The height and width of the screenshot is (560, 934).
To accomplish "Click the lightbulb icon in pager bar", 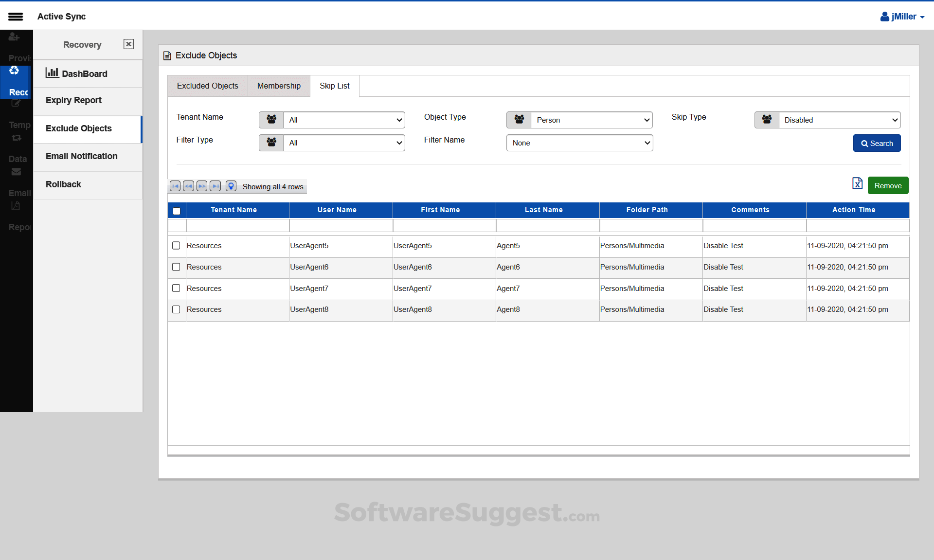I will pos(231,186).
